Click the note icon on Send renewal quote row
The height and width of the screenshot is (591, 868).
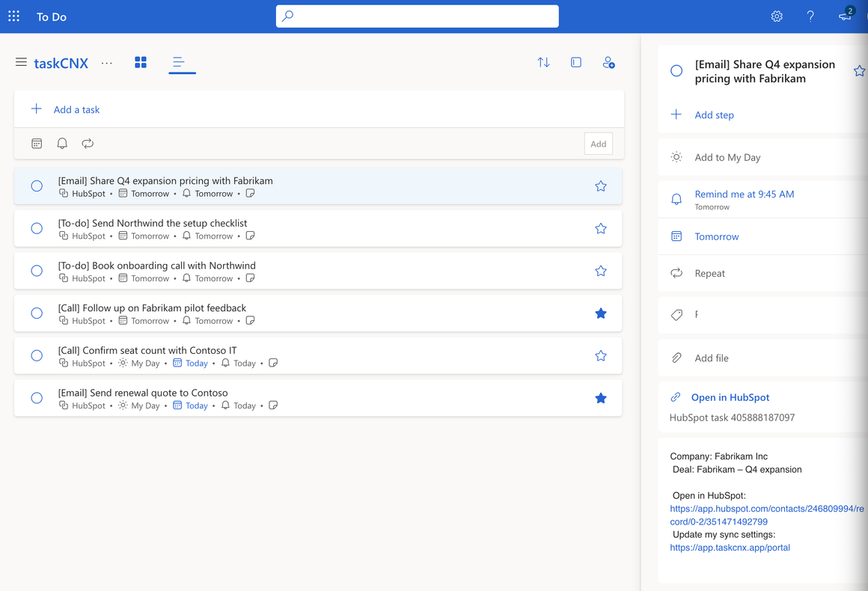273,405
